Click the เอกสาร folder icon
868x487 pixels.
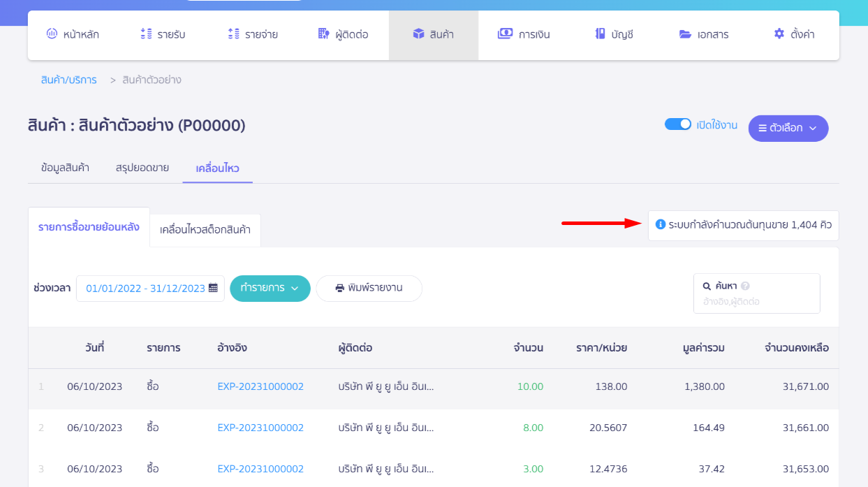point(685,34)
